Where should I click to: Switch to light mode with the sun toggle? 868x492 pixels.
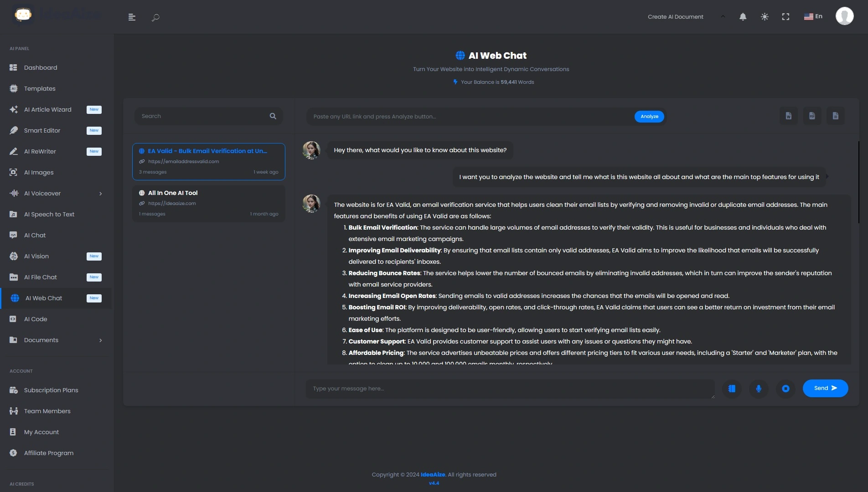pos(764,16)
